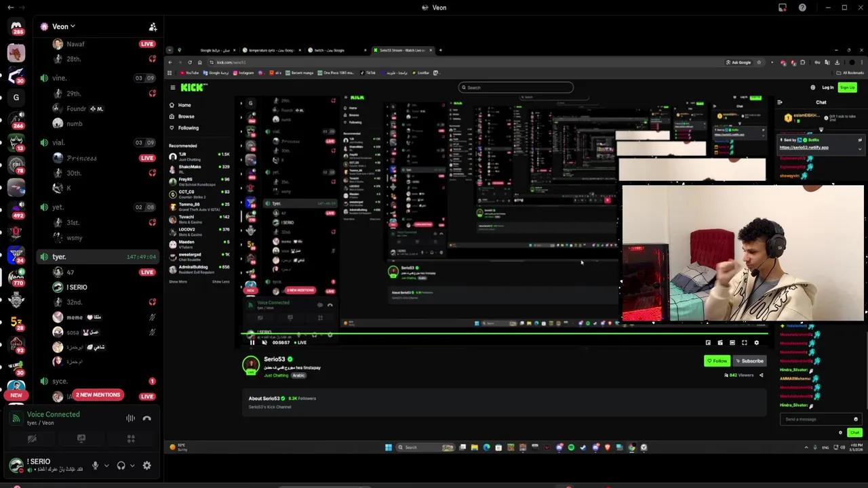
Task: Click the Kick search box
Action: [515, 87]
